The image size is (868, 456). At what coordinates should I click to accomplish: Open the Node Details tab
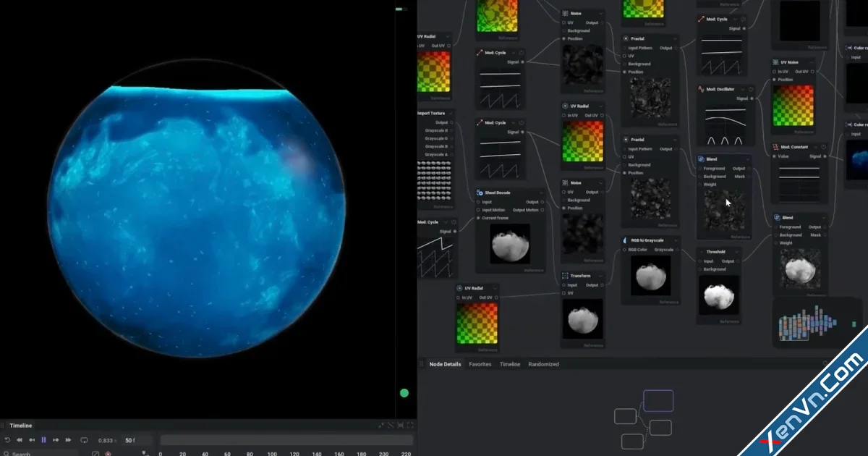click(445, 364)
